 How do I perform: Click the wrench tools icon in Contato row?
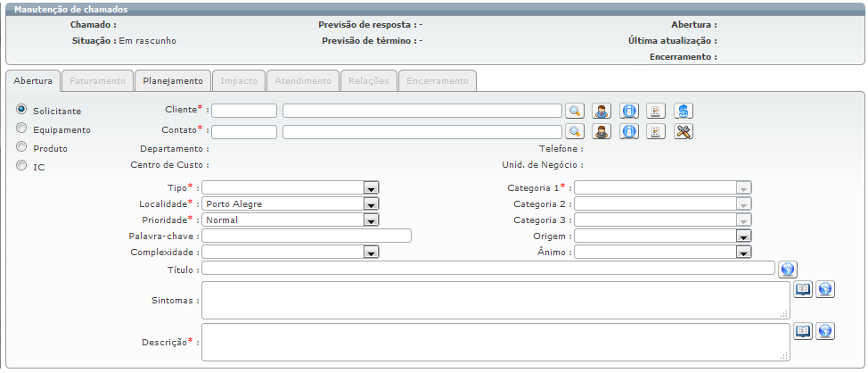684,131
